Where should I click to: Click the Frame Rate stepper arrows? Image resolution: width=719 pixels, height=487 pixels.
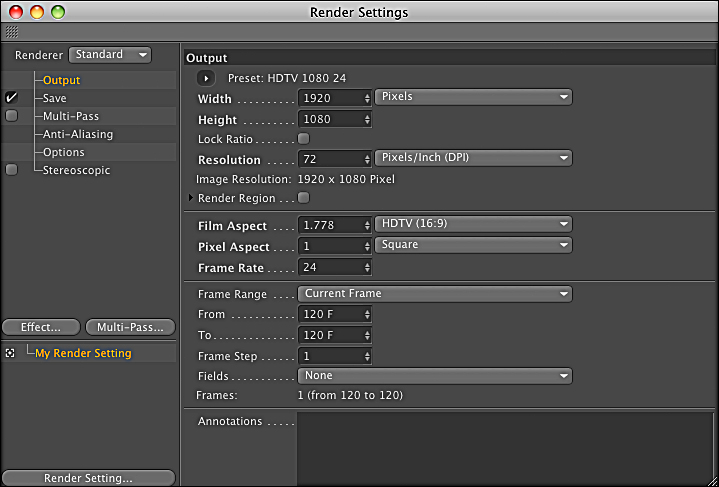(367, 267)
